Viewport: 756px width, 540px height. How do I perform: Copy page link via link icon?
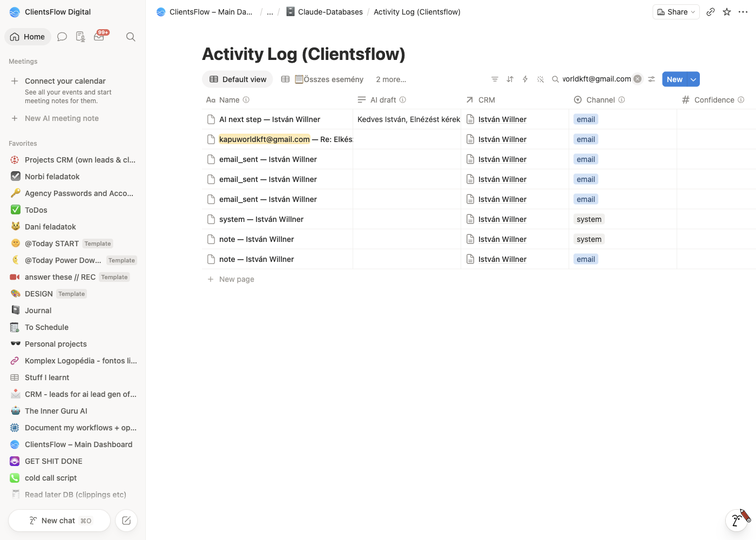(711, 12)
